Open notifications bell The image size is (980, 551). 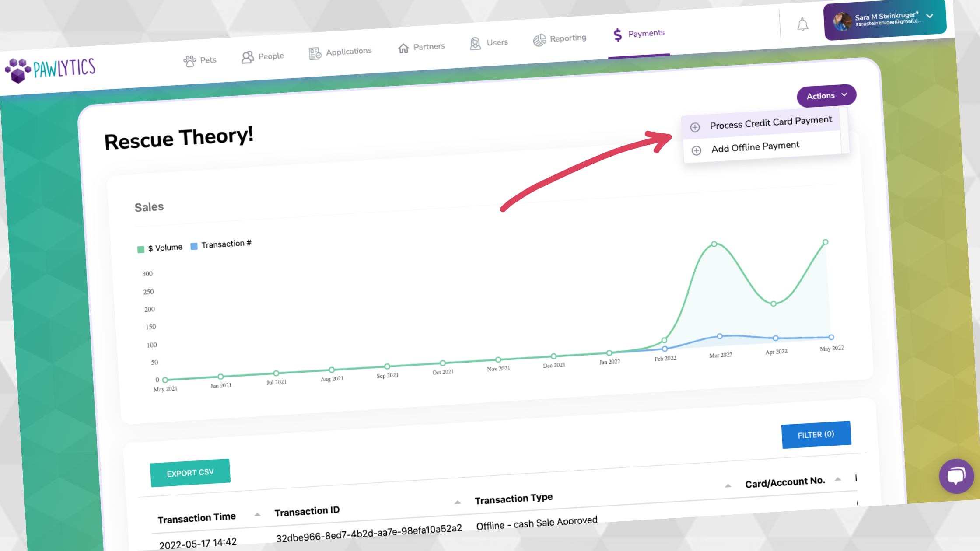tap(802, 24)
